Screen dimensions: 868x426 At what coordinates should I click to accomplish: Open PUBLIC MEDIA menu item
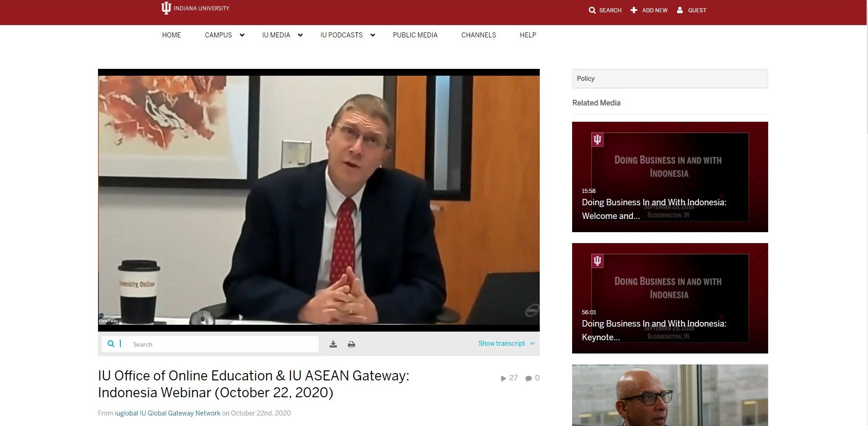coord(415,35)
